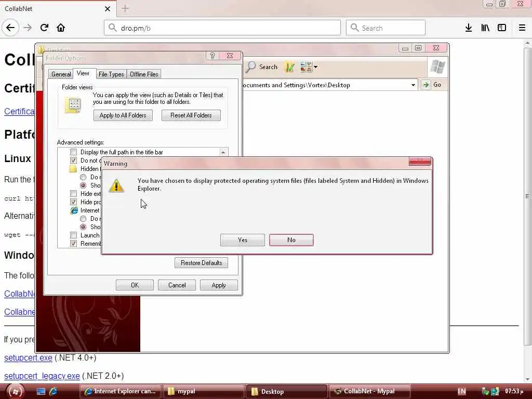This screenshot has width=532, height=399.
Task: Click the browser URL address field
Action: tap(222, 28)
